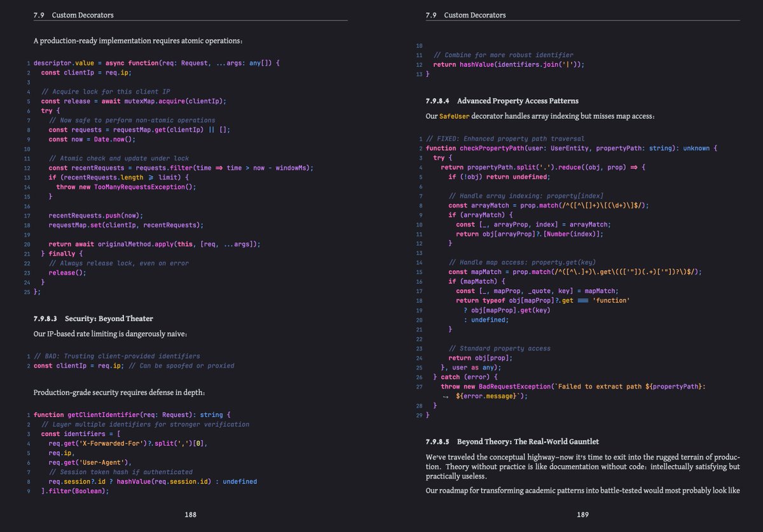Click the line 'const [_, arrayProp, index] = arrayMatch;'
Image resolution: width=763 pixels, height=532 pixels.
(533, 224)
